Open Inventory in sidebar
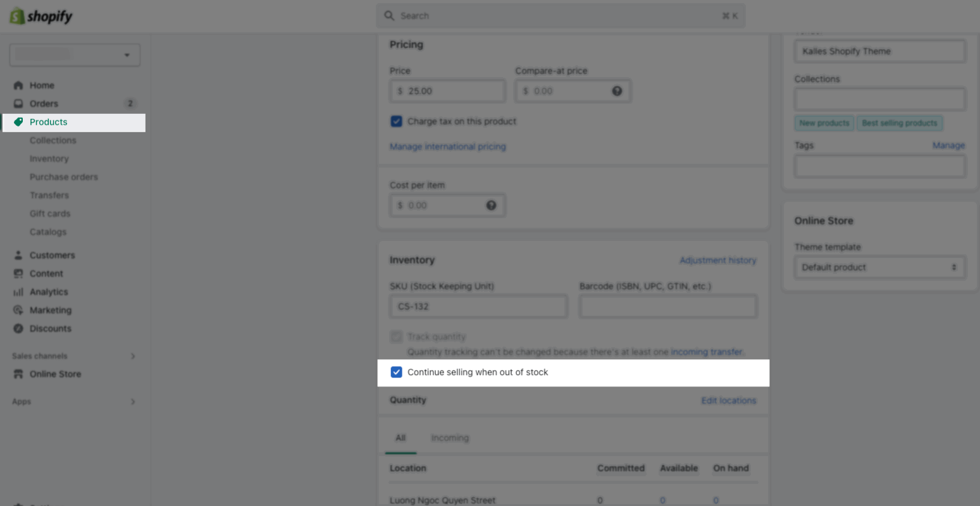This screenshot has width=980, height=506. pos(49,159)
